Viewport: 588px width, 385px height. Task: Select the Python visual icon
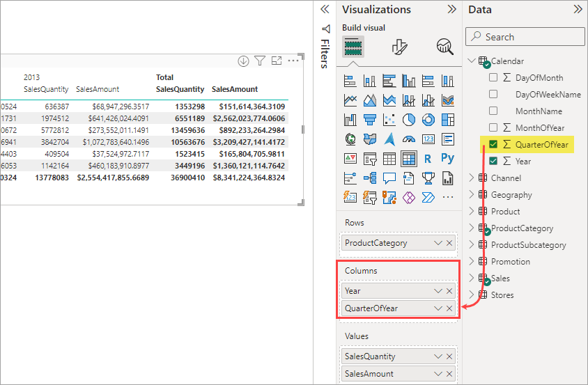pos(447,158)
